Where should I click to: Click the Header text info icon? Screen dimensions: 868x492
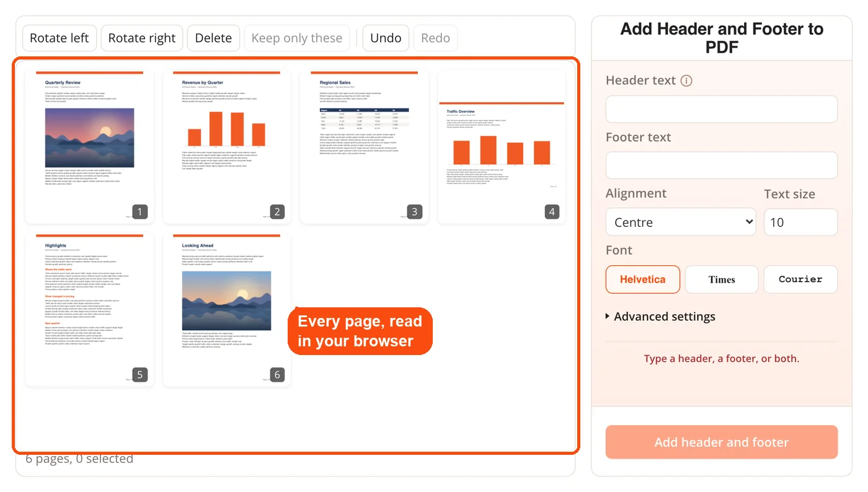coord(686,81)
